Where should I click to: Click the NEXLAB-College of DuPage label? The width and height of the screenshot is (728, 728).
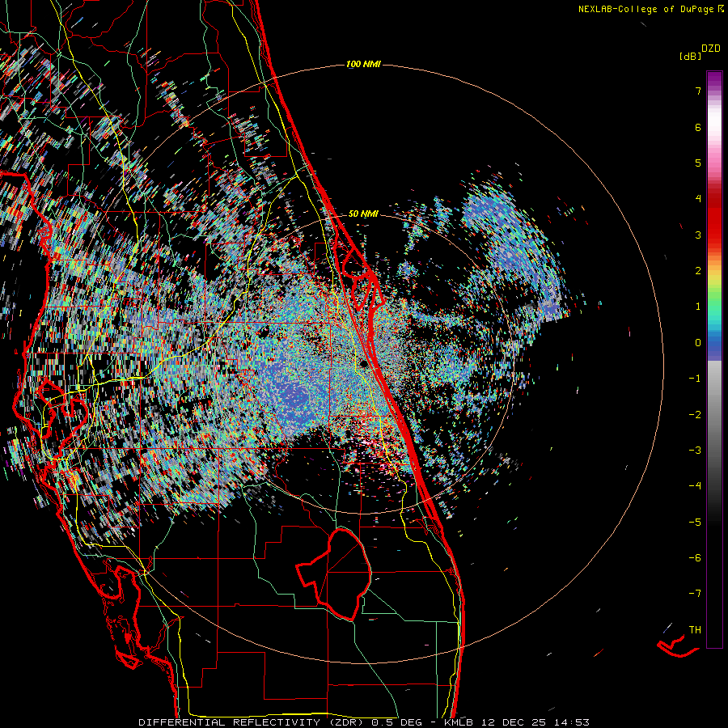645,9
